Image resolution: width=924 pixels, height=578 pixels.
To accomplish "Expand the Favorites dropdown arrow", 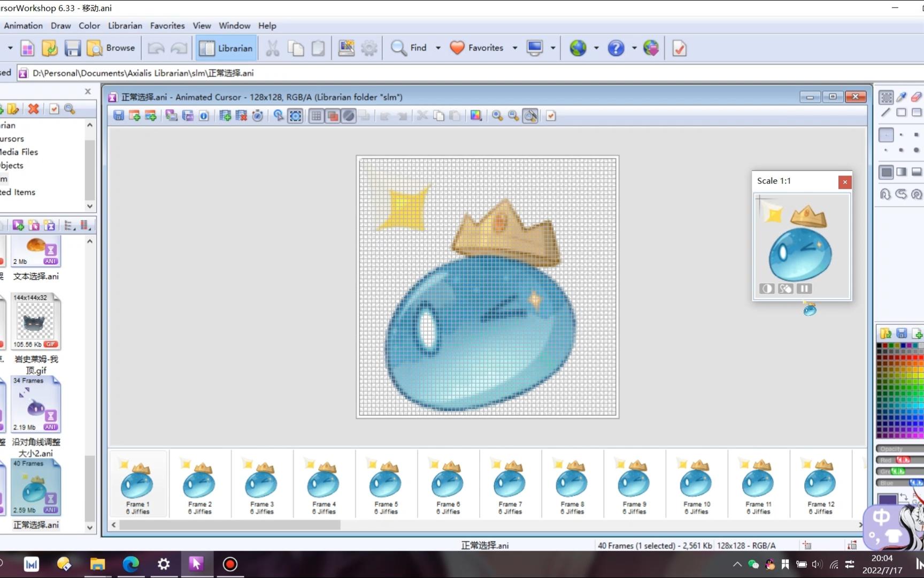I will [515, 48].
